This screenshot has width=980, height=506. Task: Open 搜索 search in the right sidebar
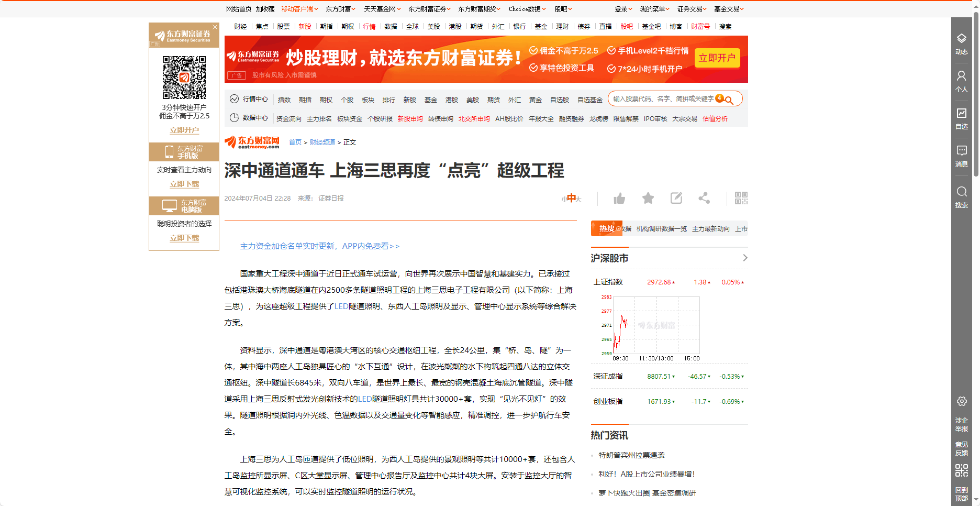click(962, 196)
